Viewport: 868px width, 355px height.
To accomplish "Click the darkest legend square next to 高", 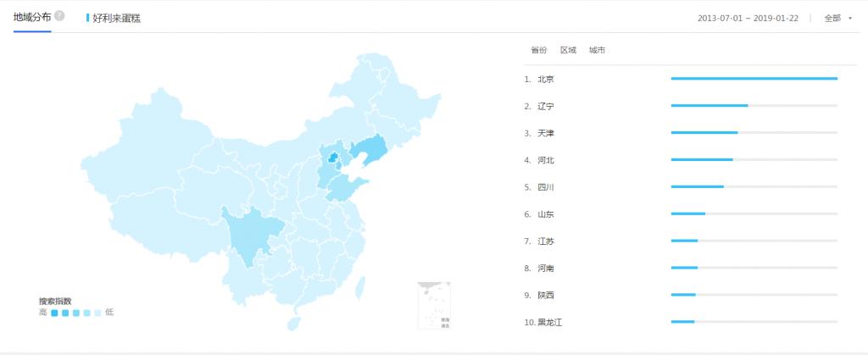I will [x=54, y=313].
